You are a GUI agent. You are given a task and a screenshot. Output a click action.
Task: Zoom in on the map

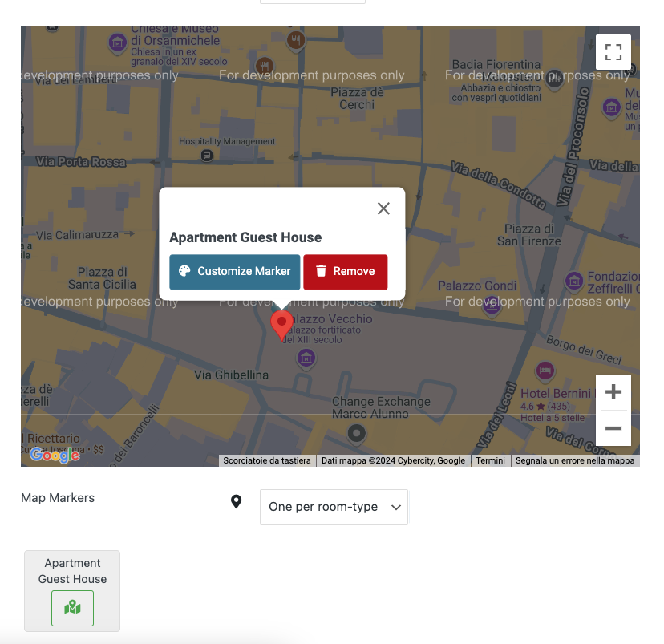tap(613, 392)
